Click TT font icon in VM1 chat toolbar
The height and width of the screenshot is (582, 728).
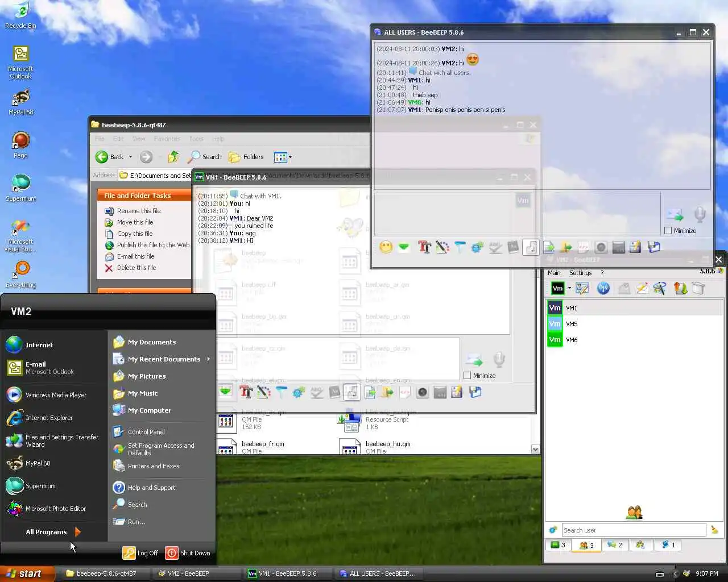pyautogui.click(x=246, y=392)
